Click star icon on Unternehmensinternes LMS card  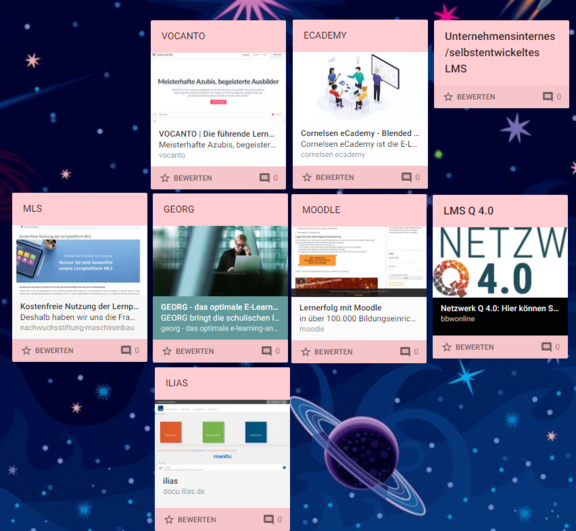448,97
